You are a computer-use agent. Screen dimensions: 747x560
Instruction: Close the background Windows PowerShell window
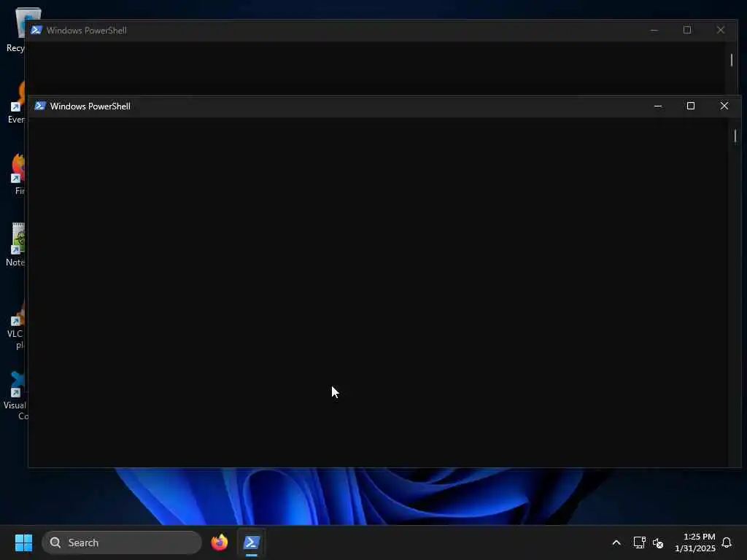720,30
